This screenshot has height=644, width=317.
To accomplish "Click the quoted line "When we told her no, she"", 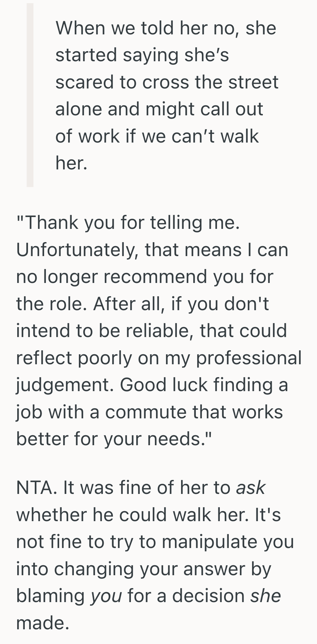I will (x=166, y=28).
